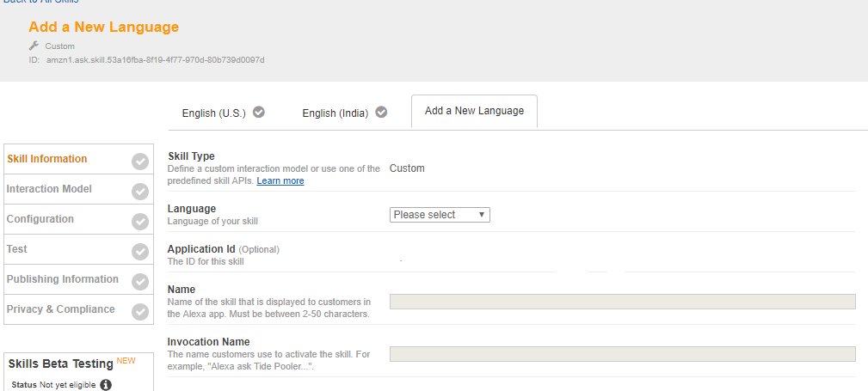Click the checkmark icon beside Configuration

[x=140, y=221]
